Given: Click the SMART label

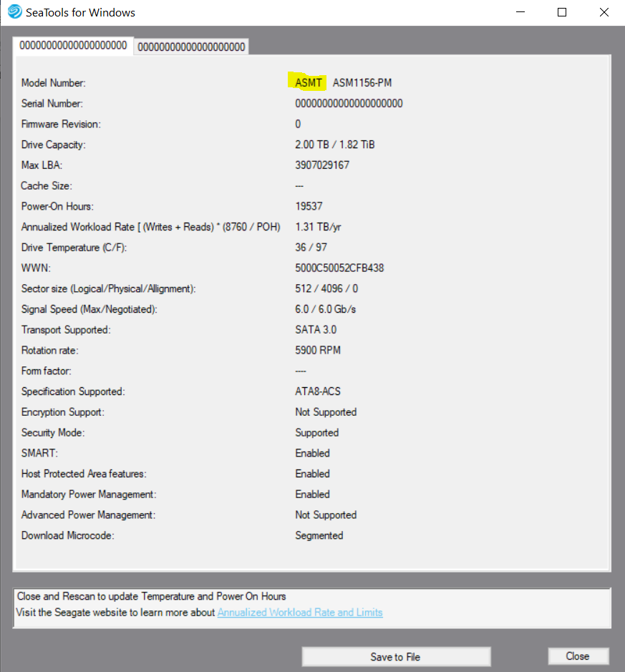Looking at the screenshot, I should point(39,453).
